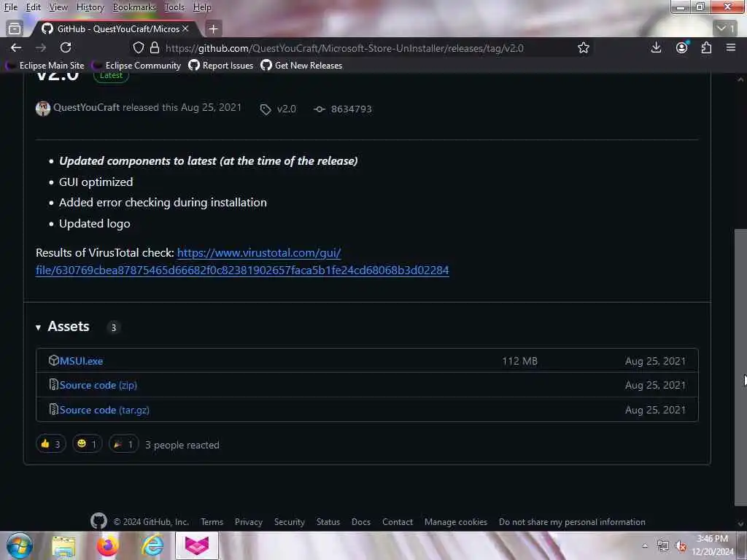Open Security footer link
747x560 pixels.
coord(289,522)
